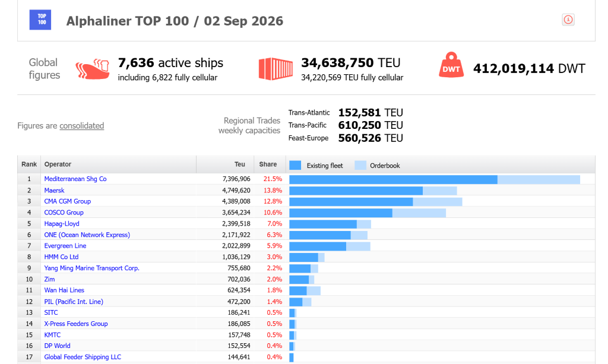Open ONE (Ocean Network Express) link
Viewport: 608px width, 364px height.
[x=87, y=235]
